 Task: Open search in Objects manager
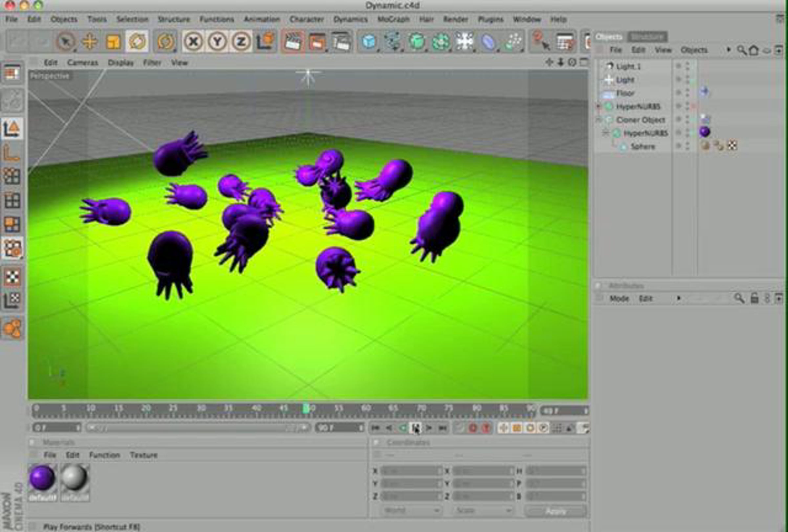tap(742, 51)
